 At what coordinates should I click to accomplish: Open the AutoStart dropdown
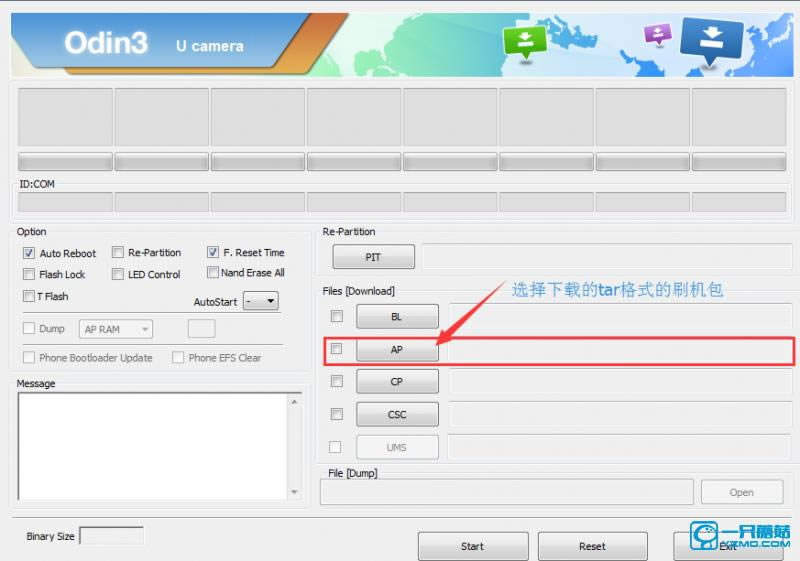pyautogui.click(x=261, y=301)
